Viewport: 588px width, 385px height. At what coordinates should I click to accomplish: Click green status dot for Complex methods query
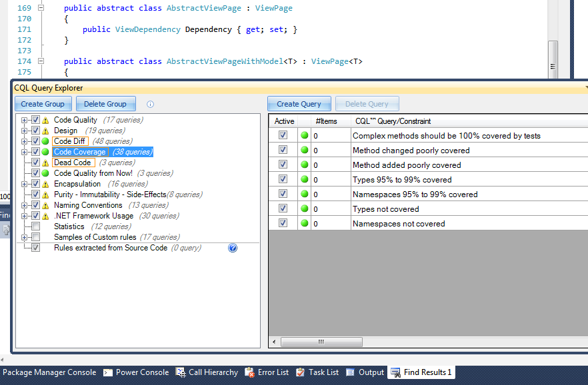[305, 136]
